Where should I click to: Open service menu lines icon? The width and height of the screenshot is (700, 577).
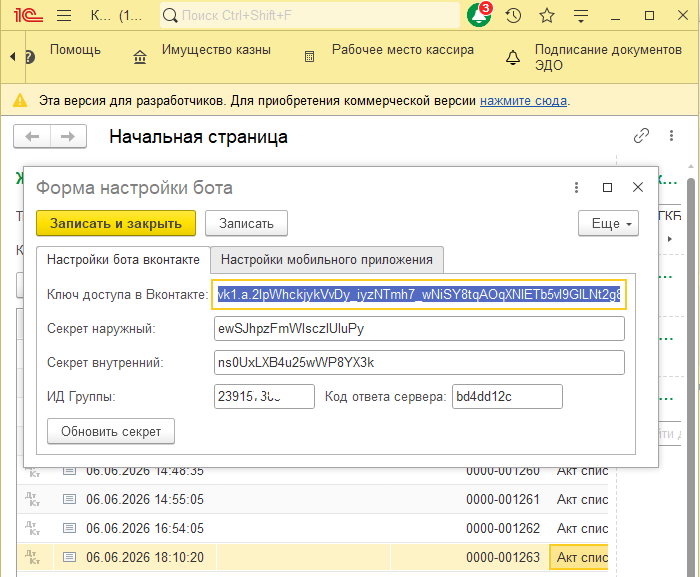pos(581,16)
